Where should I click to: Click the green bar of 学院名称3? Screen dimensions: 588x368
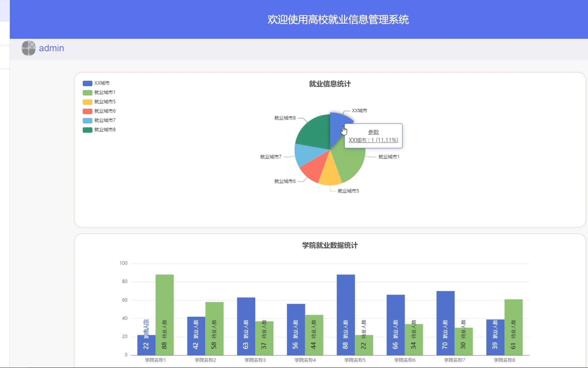264,338
